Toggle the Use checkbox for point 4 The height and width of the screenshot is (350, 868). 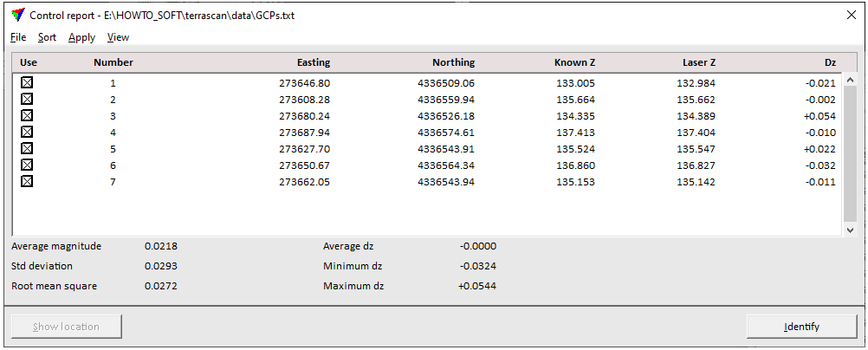[x=27, y=133]
